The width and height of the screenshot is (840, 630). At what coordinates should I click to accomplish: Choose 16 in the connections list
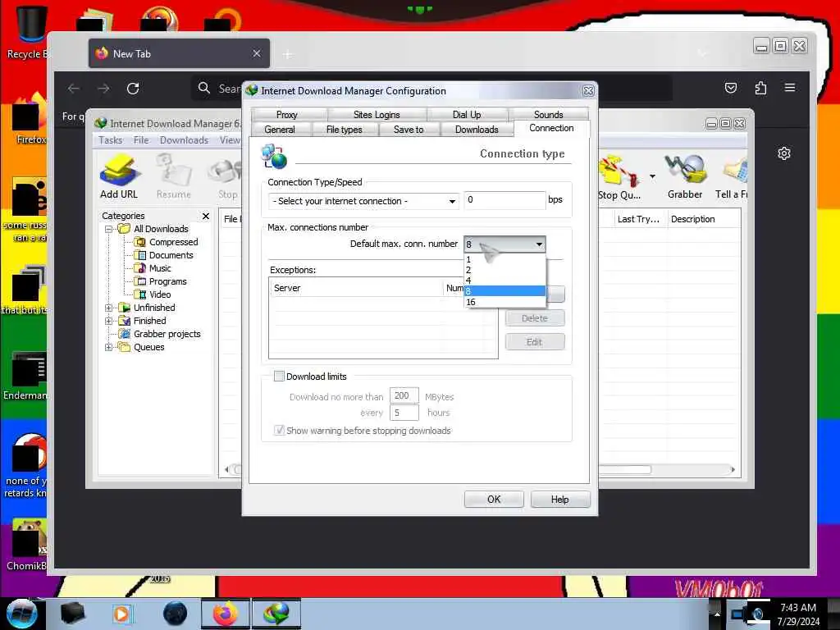point(504,302)
